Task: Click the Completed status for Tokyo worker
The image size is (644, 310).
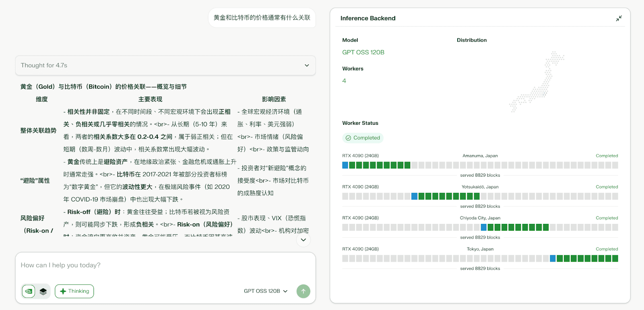Action: point(607,249)
